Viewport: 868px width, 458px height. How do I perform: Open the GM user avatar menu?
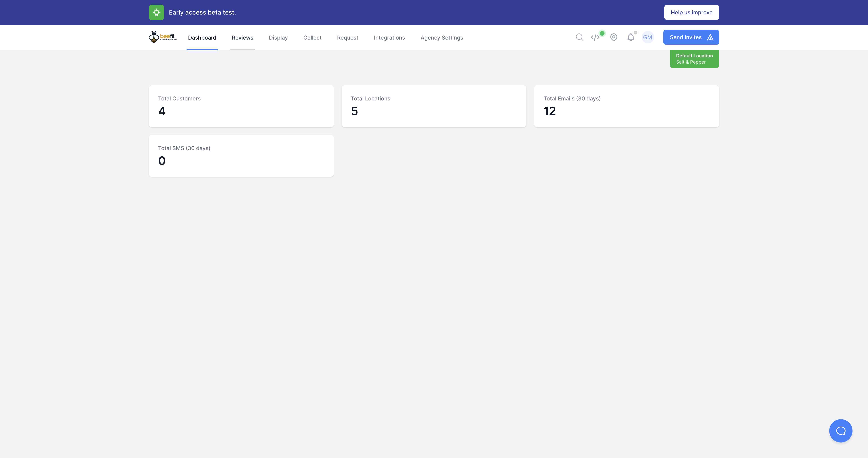(647, 37)
